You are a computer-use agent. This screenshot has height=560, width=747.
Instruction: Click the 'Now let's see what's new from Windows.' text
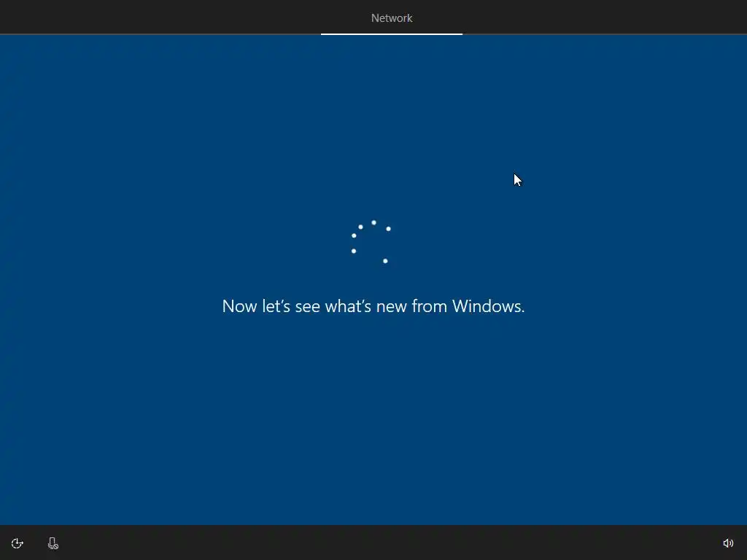click(373, 306)
